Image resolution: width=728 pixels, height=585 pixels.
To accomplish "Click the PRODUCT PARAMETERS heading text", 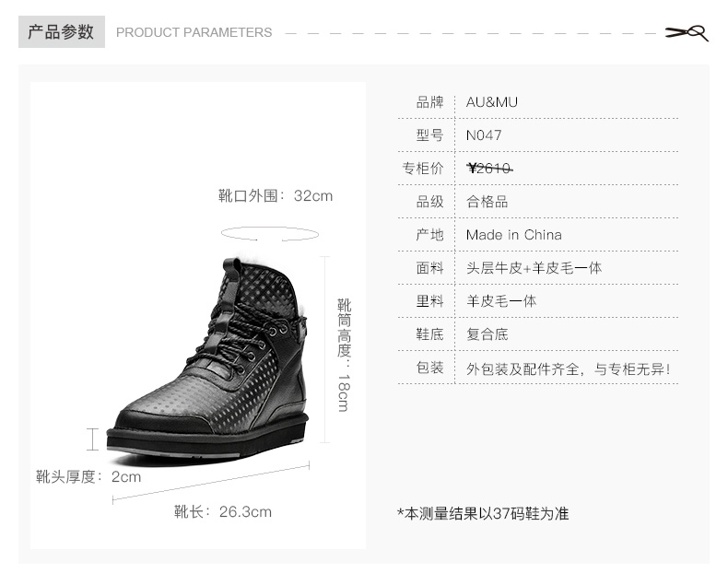I will (194, 32).
